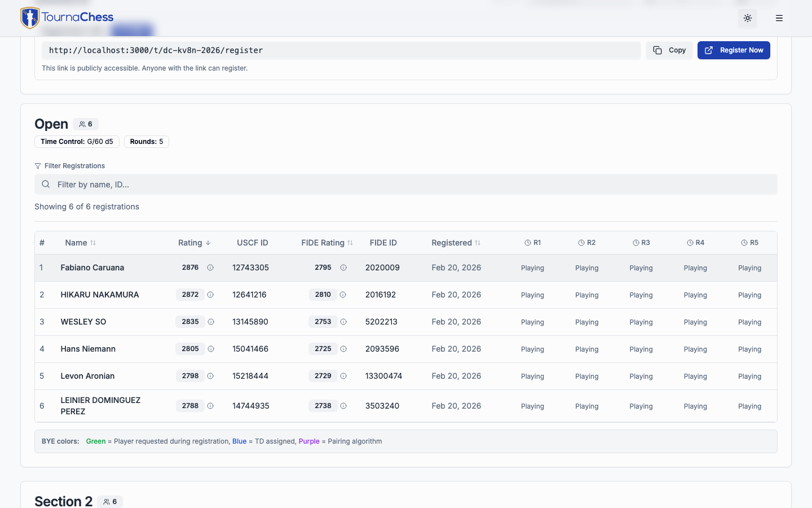Click the registration URL text field
812x508 pixels.
pos(341,50)
